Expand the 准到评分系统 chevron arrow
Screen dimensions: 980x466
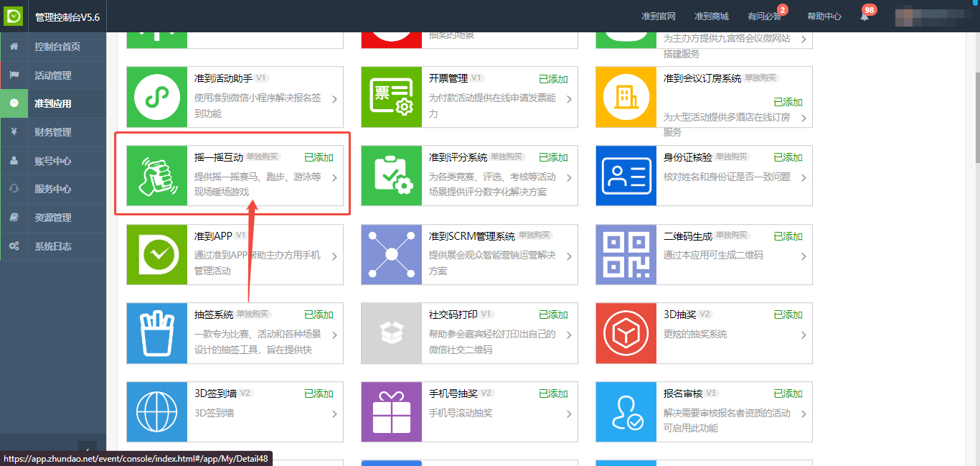coord(569,177)
